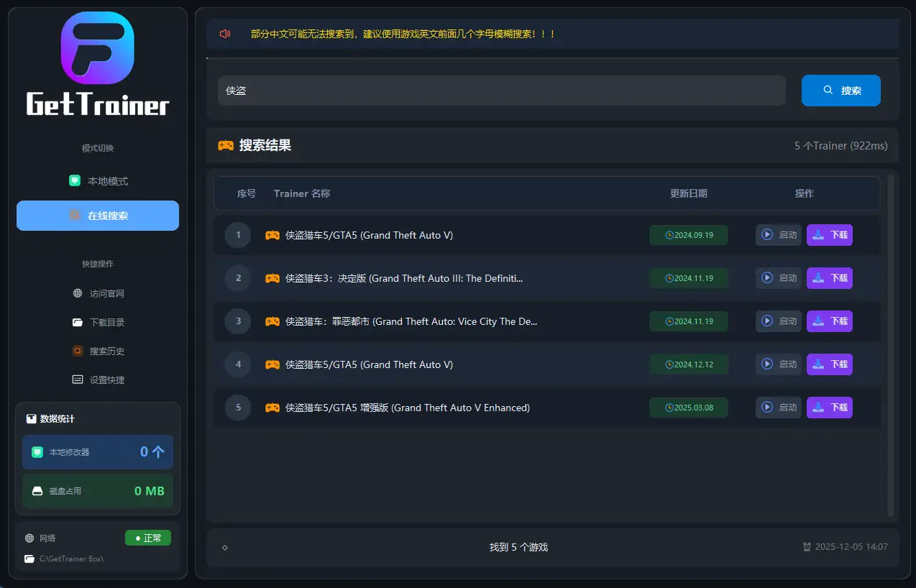The image size is (916, 588).
Task: Click the speaker announcement icon
Action: [x=225, y=34]
